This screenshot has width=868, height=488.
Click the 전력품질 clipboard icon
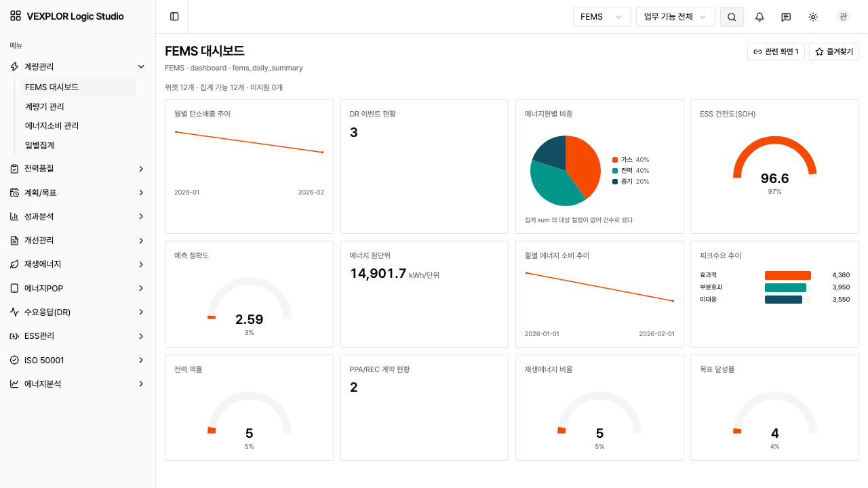pyautogui.click(x=14, y=169)
